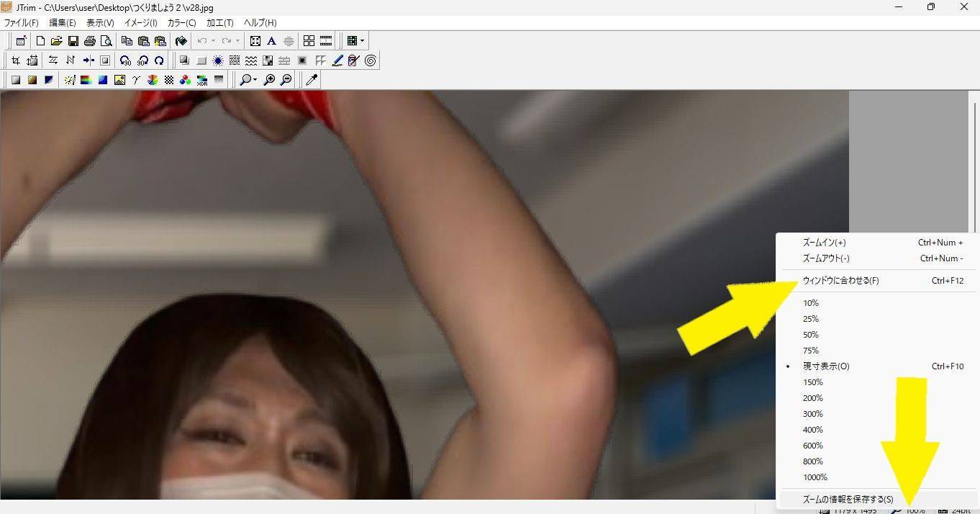This screenshot has height=514, width=980.
Task: Click the text insert 'A' icon
Action: tap(271, 41)
